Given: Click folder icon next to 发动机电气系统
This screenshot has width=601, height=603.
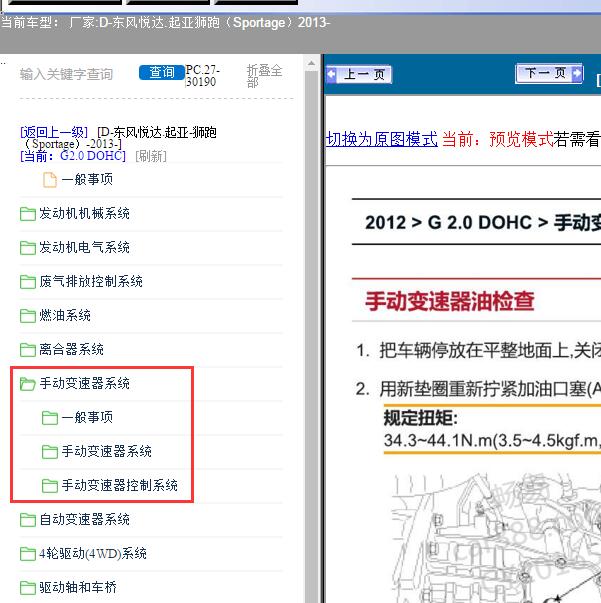Looking at the screenshot, I should point(28,248).
